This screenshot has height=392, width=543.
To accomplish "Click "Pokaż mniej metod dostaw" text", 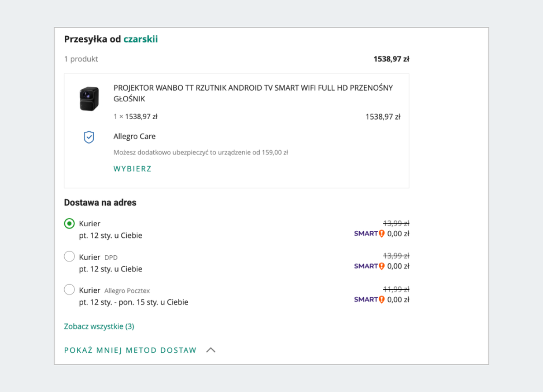I will (x=130, y=350).
